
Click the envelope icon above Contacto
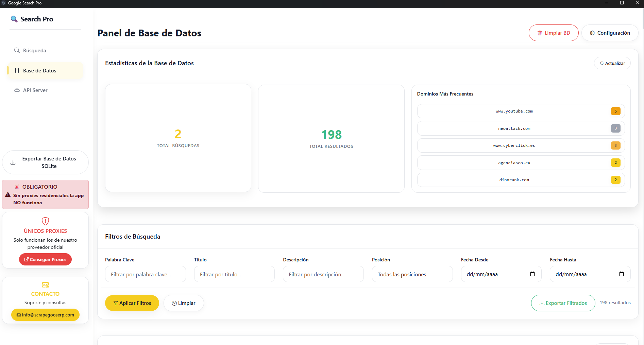coord(45,285)
